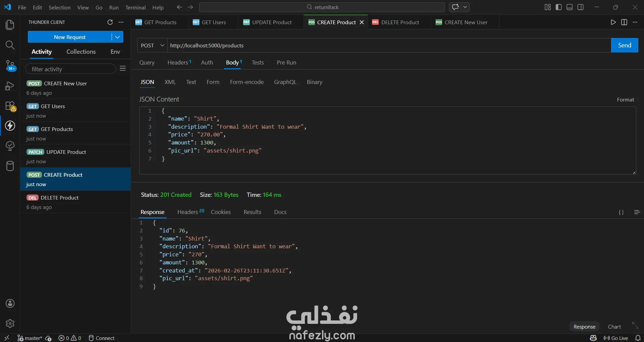The height and width of the screenshot is (342, 644).
Task: Go back using the title bar arrow
Action: pyautogui.click(x=179, y=7)
